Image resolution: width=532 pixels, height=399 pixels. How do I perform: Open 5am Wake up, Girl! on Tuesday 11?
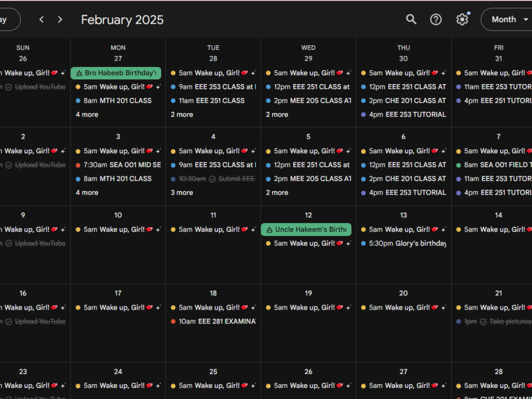[x=212, y=230]
